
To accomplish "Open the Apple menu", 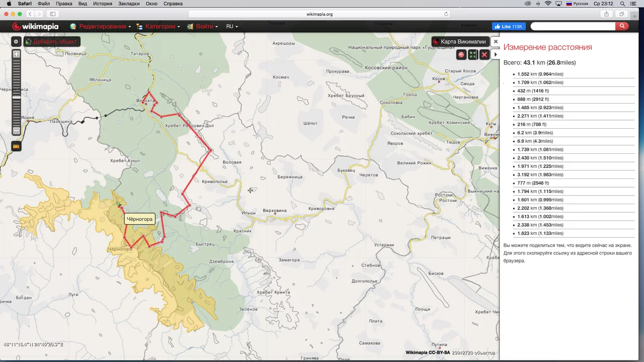I will (x=9, y=4).
